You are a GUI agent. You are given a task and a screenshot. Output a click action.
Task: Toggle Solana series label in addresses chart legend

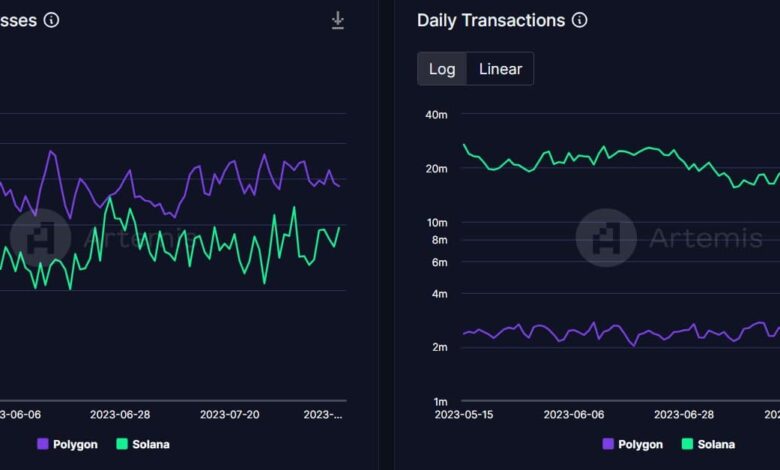[150, 444]
